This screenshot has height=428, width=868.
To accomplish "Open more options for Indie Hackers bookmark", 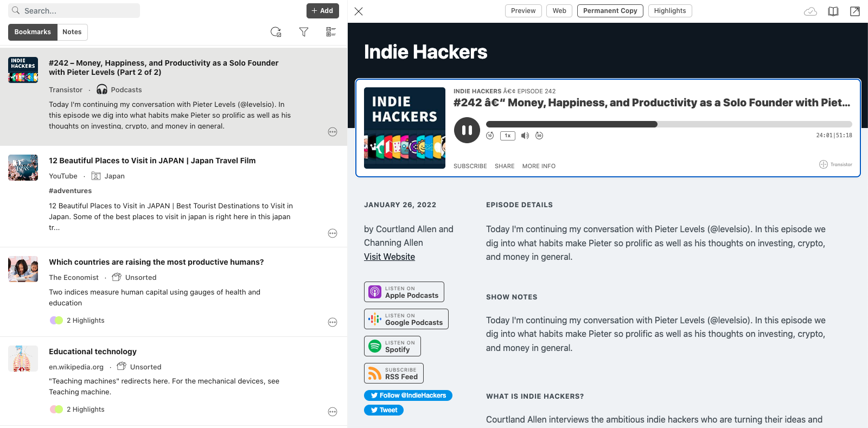I will pyautogui.click(x=333, y=132).
